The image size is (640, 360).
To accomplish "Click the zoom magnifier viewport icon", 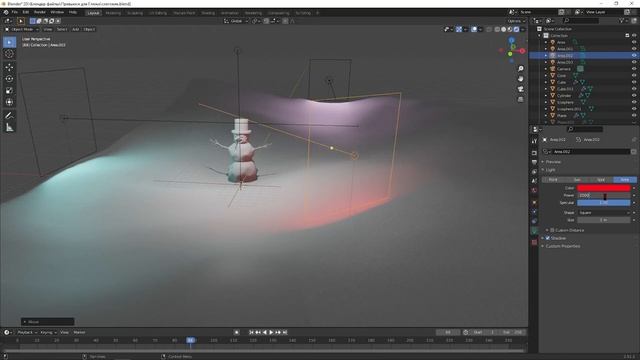I will 520,69.
